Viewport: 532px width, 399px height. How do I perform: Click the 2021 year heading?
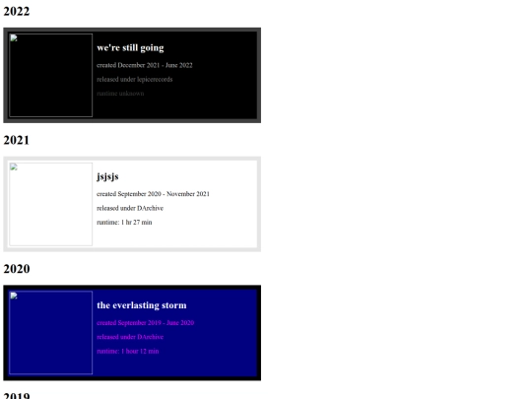[x=17, y=140]
